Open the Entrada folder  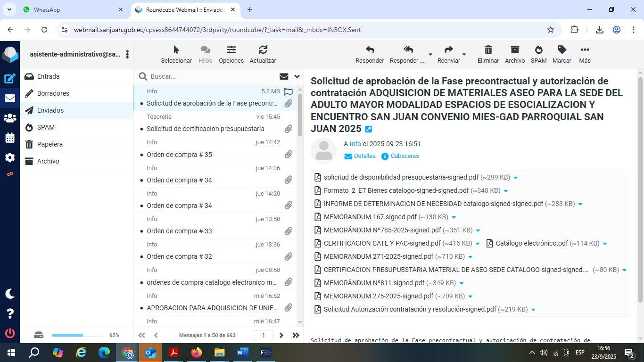(48, 76)
